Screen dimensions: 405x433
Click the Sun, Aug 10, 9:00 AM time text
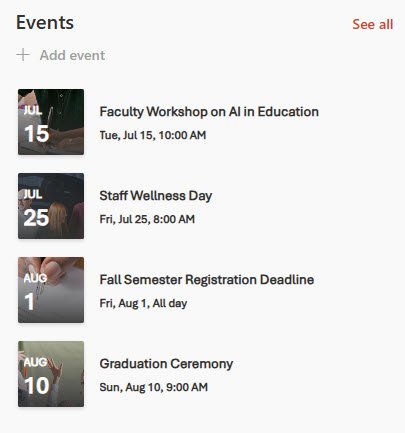click(x=153, y=387)
